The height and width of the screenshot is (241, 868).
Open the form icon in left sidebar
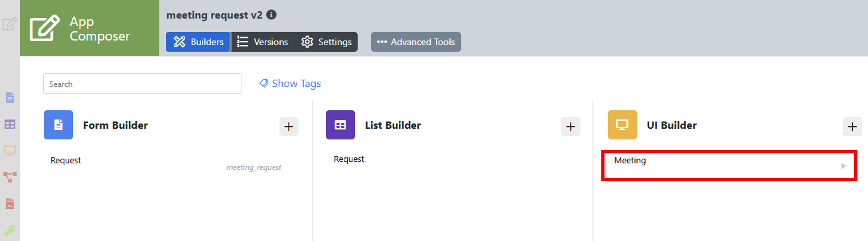coord(10,98)
